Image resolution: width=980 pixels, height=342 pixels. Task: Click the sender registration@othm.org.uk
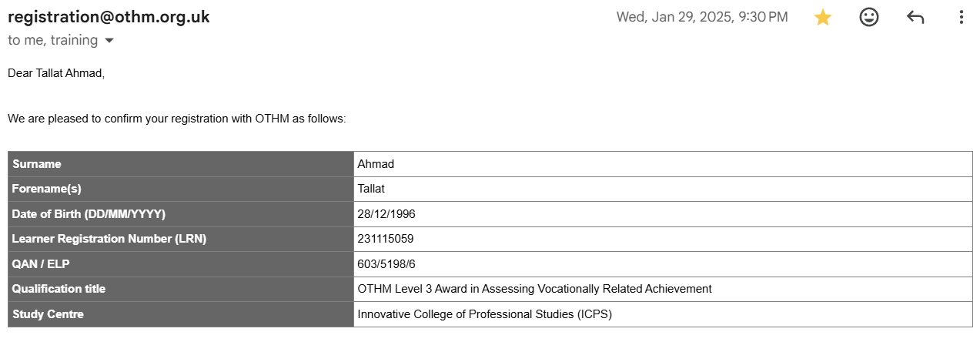click(x=109, y=17)
